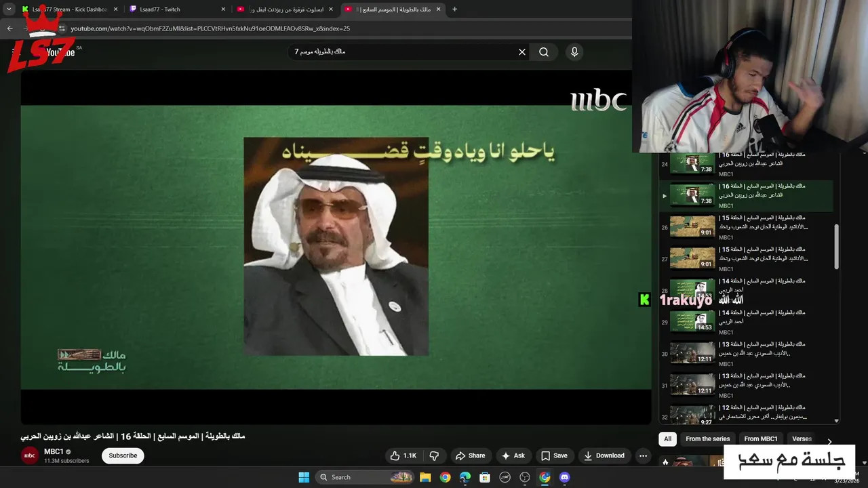Open the MBC1 channel avatar

pyautogui.click(x=30, y=455)
